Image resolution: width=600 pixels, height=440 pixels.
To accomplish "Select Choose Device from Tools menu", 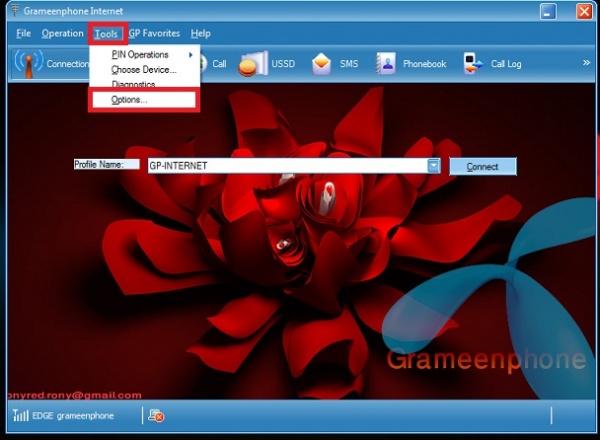I will tap(145, 70).
